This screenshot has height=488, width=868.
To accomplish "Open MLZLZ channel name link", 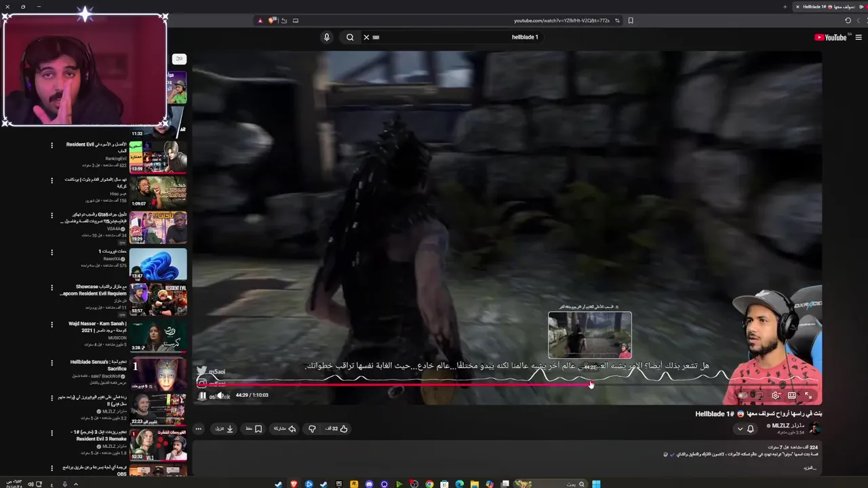I will [787, 426].
